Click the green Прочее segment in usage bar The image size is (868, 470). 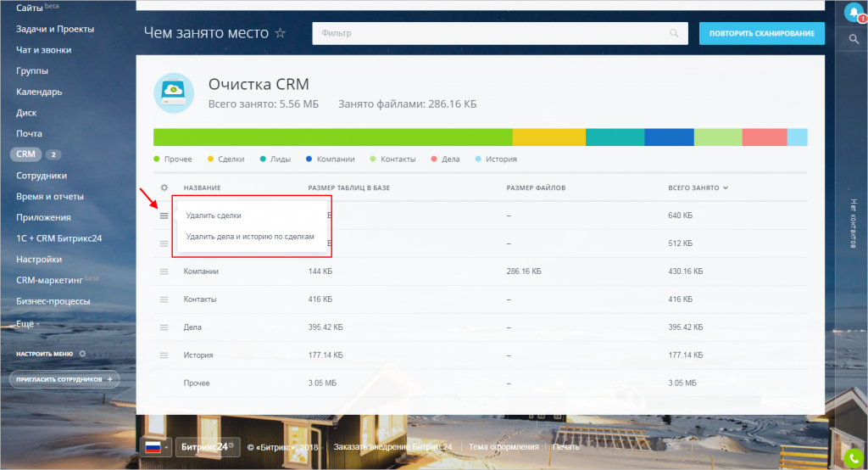tap(332, 137)
